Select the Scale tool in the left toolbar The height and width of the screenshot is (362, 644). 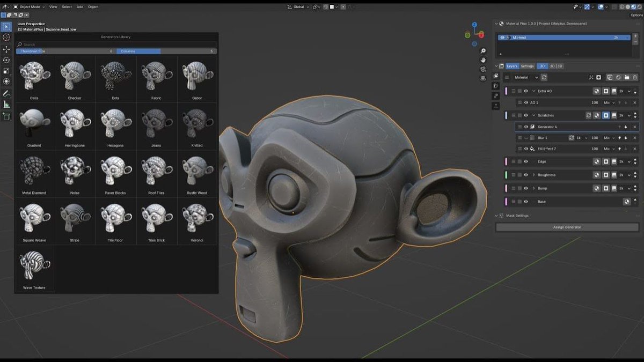tap(6, 70)
